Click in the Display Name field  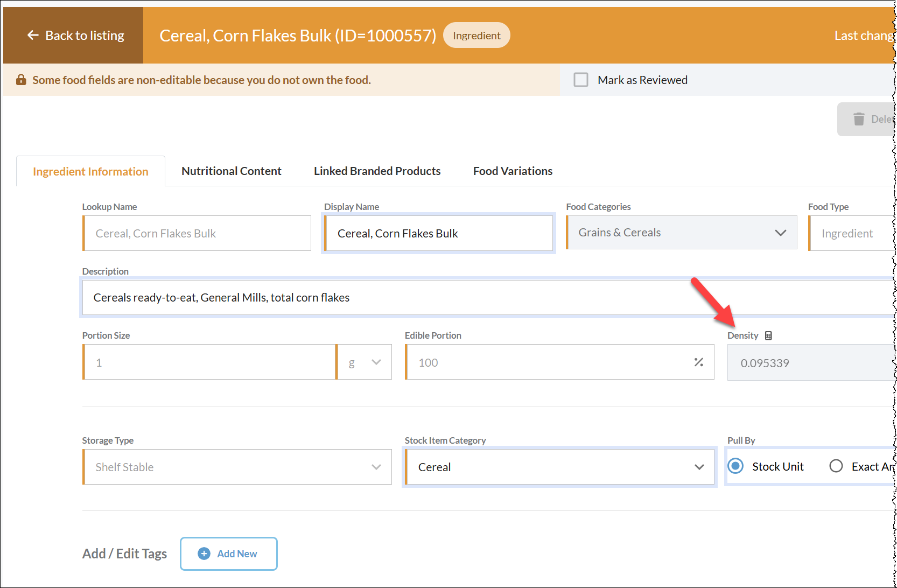pos(438,233)
